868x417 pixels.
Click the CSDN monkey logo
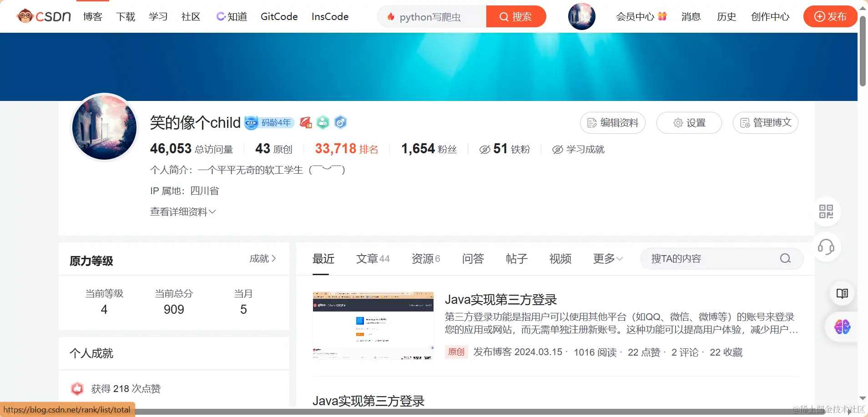pos(44,16)
